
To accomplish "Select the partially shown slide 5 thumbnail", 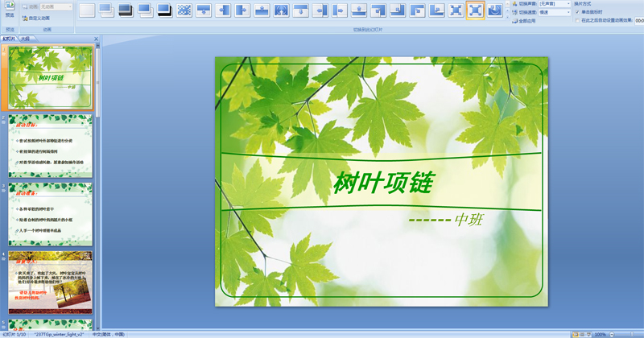I will (x=51, y=324).
